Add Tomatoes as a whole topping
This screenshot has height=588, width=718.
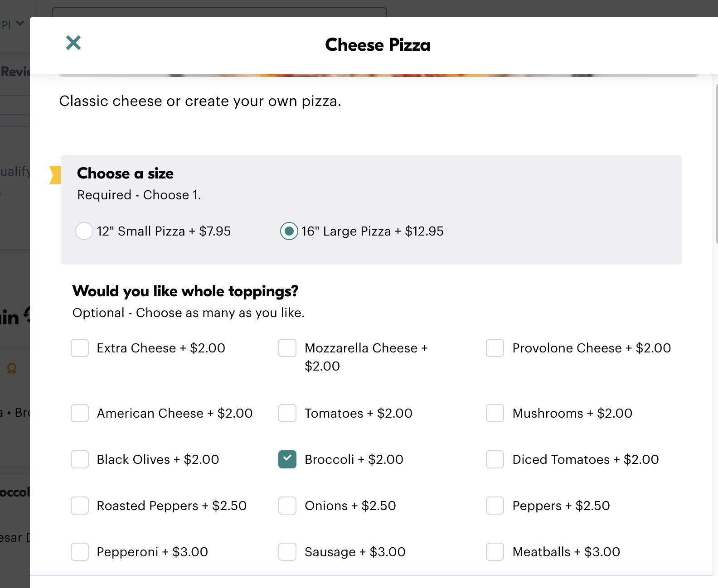point(287,413)
